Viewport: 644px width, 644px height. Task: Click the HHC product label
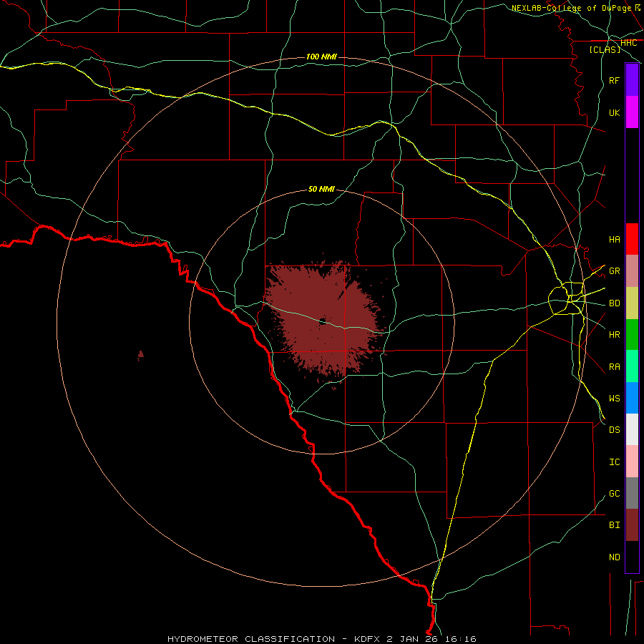pyautogui.click(x=628, y=43)
